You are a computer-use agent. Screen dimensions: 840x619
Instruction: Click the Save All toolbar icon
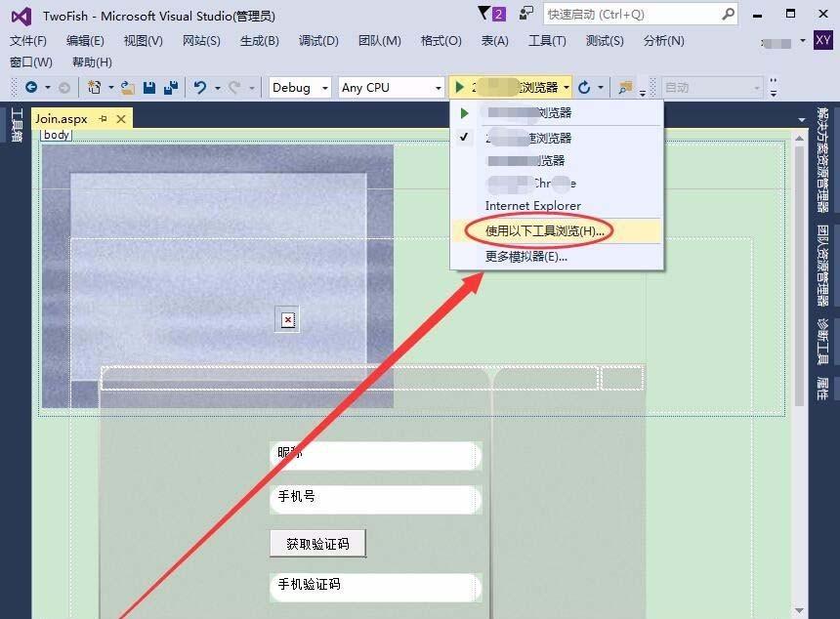(172, 87)
